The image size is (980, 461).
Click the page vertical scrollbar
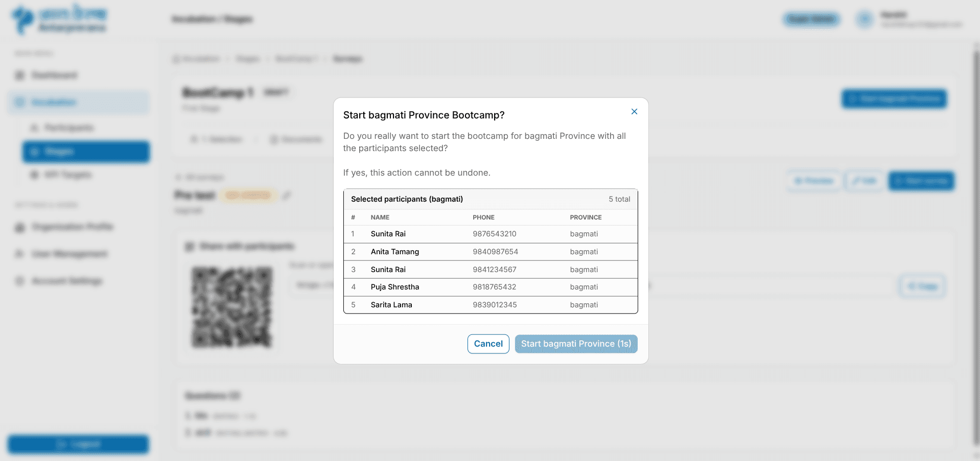(976, 248)
